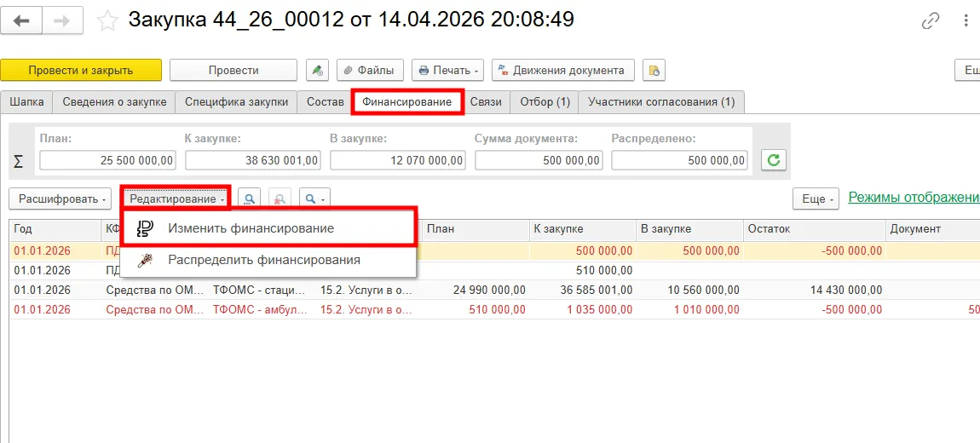This screenshot has height=443, width=980.
Task: Go back with the left arrow button
Action: pos(22,21)
